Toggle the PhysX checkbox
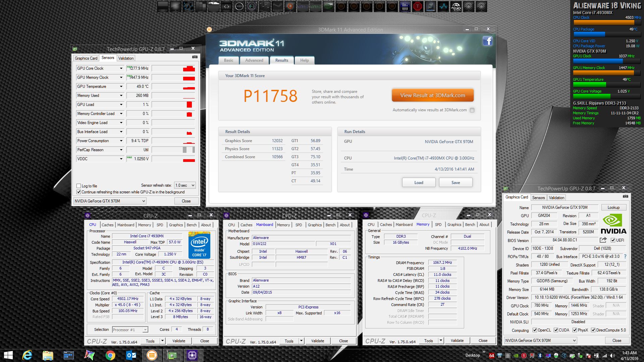 click(575, 330)
